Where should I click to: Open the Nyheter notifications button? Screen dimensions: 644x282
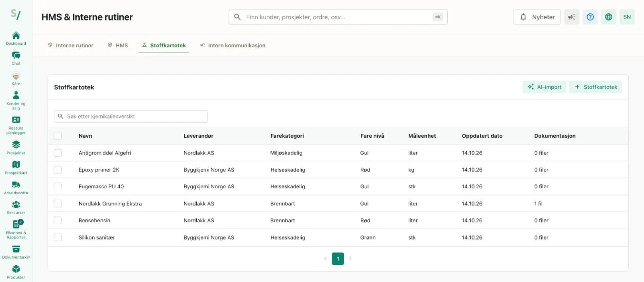(x=537, y=17)
